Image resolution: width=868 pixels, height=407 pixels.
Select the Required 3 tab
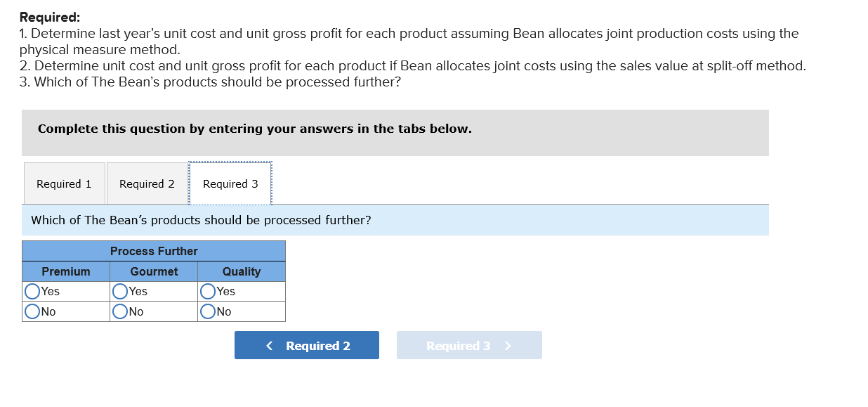coord(230,183)
